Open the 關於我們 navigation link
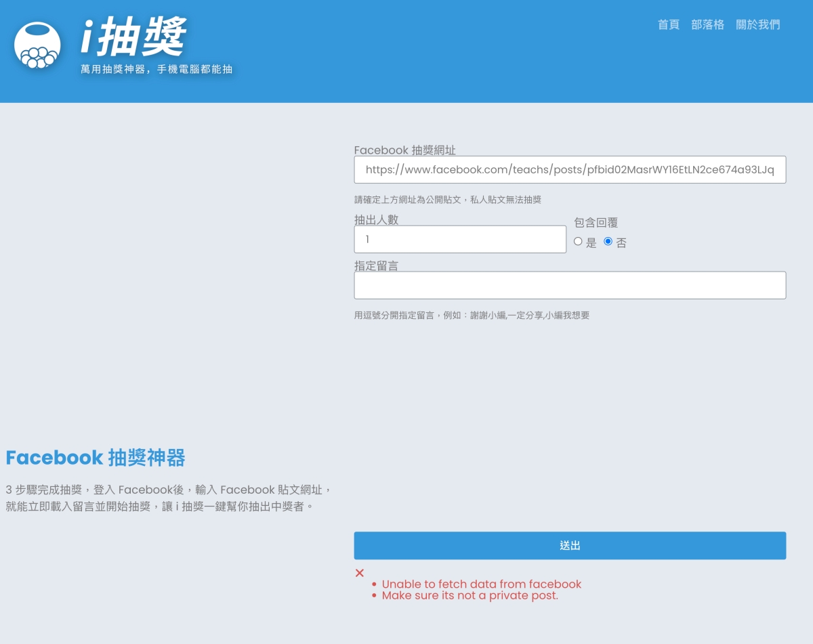 (x=758, y=24)
